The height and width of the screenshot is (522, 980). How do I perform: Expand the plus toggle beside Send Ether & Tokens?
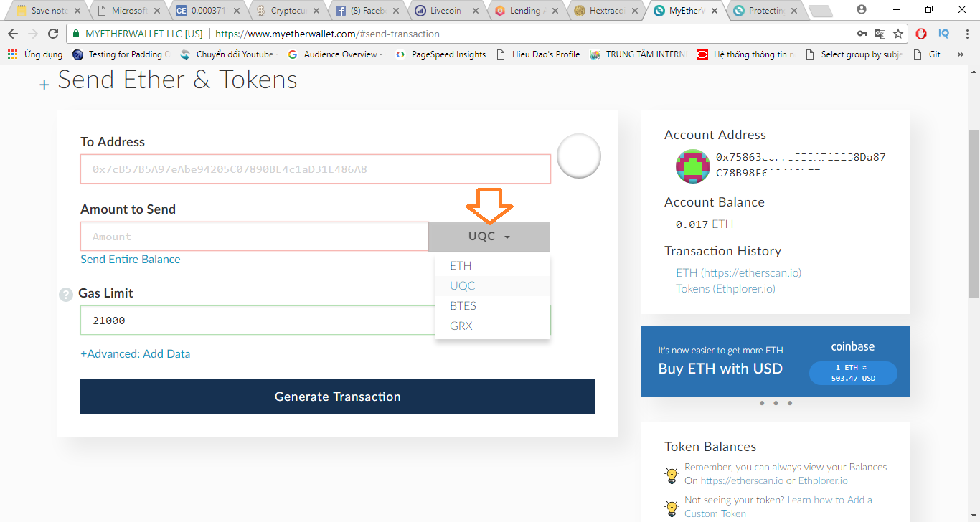(x=44, y=85)
